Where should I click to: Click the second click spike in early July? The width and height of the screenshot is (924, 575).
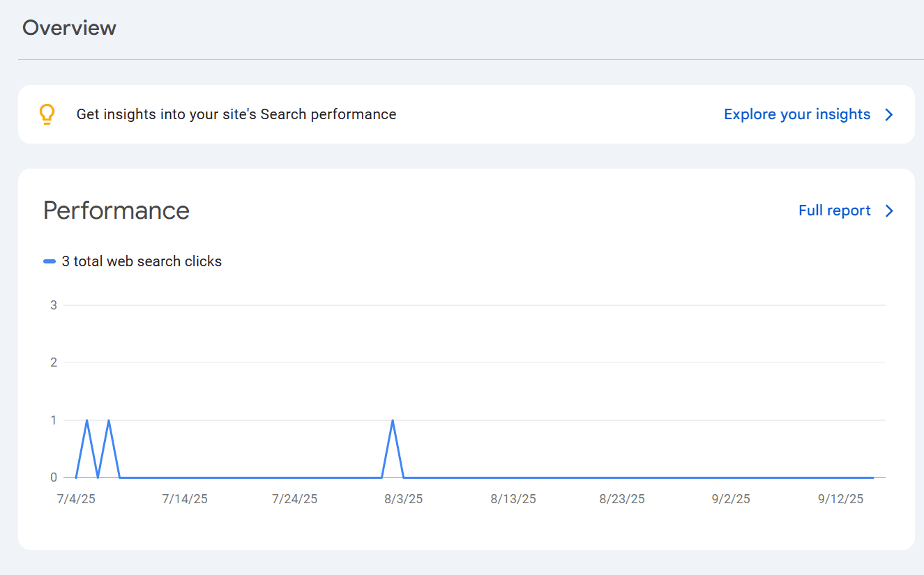click(x=109, y=420)
